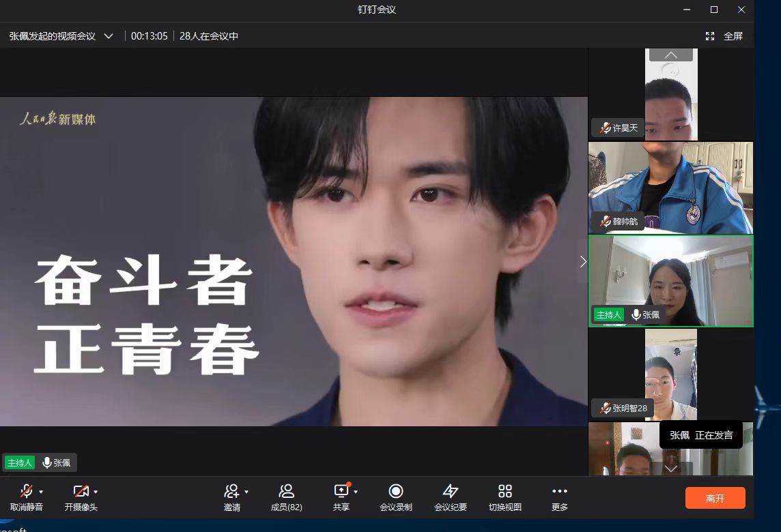Click the 张佩发起的视频会议 meeting title

tap(53, 36)
